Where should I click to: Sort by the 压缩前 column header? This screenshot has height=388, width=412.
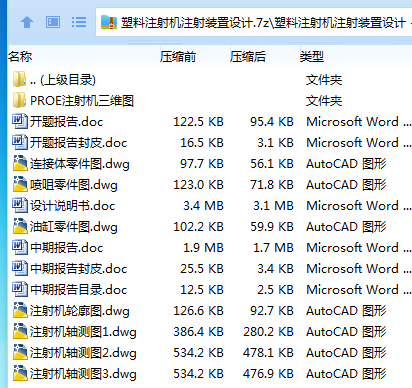pos(178,57)
